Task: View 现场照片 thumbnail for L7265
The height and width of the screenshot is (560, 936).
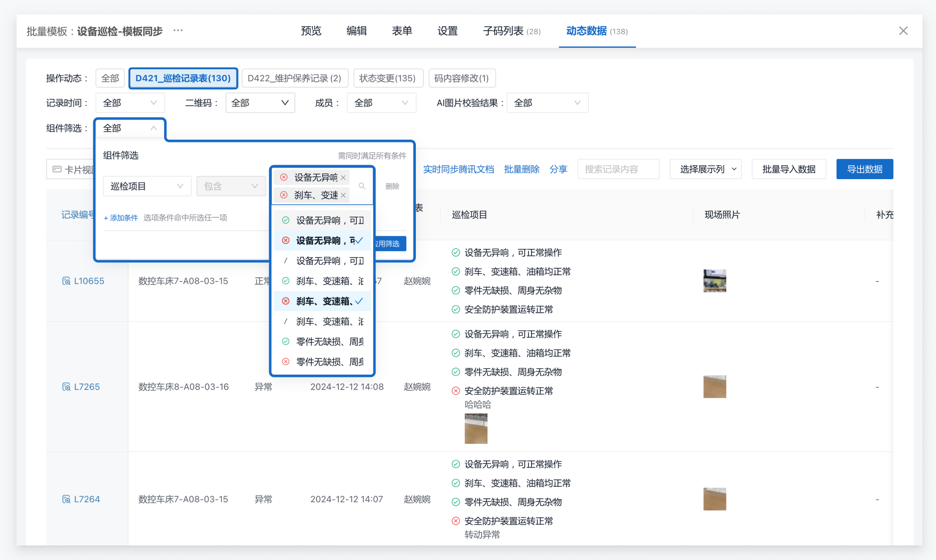Action: click(x=715, y=386)
